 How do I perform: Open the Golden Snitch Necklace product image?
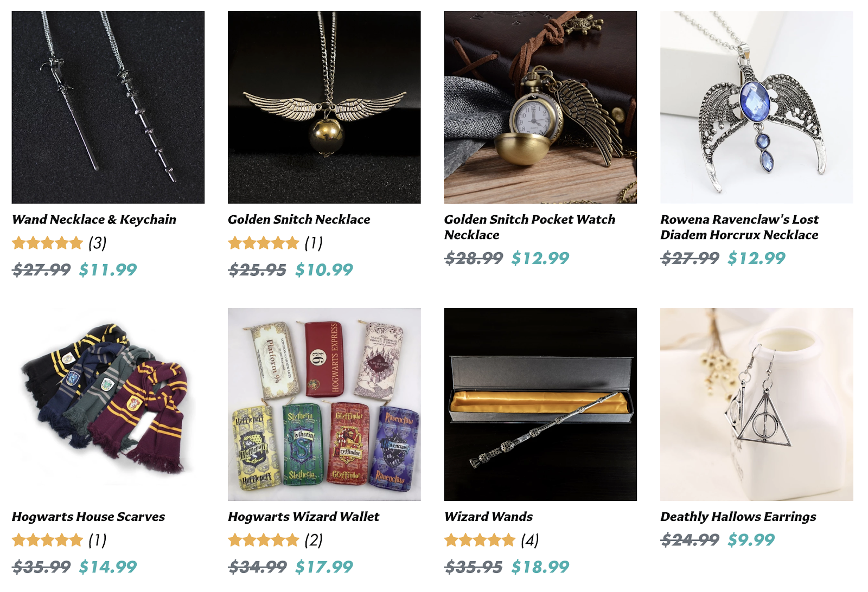click(x=324, y=107)
